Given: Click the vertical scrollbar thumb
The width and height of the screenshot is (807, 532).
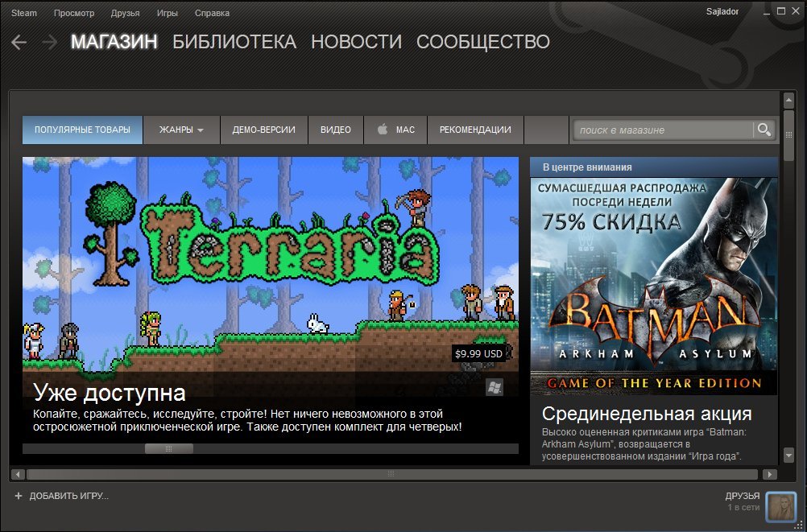Looking at the screenshot, I should (788, 135).
